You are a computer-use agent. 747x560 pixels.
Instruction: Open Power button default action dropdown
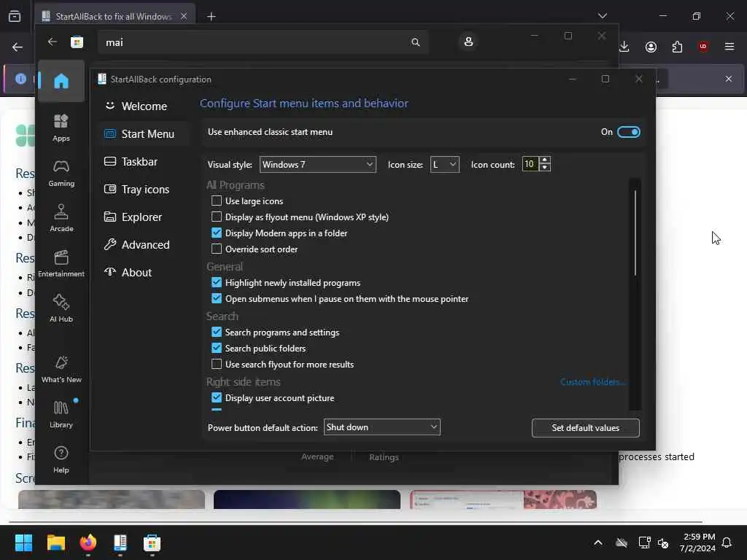point(382,427)
